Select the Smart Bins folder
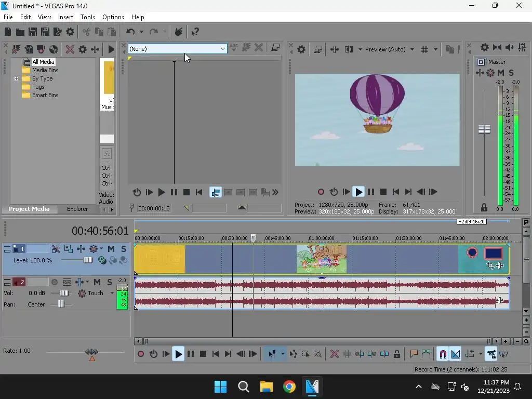Viewport: 532px width, 399px height. coord(45,96)
